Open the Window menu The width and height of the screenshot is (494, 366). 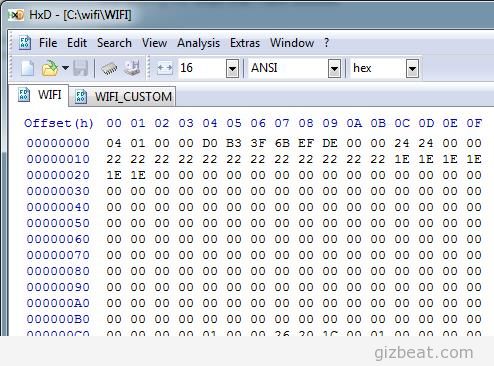tap(292, 43)
